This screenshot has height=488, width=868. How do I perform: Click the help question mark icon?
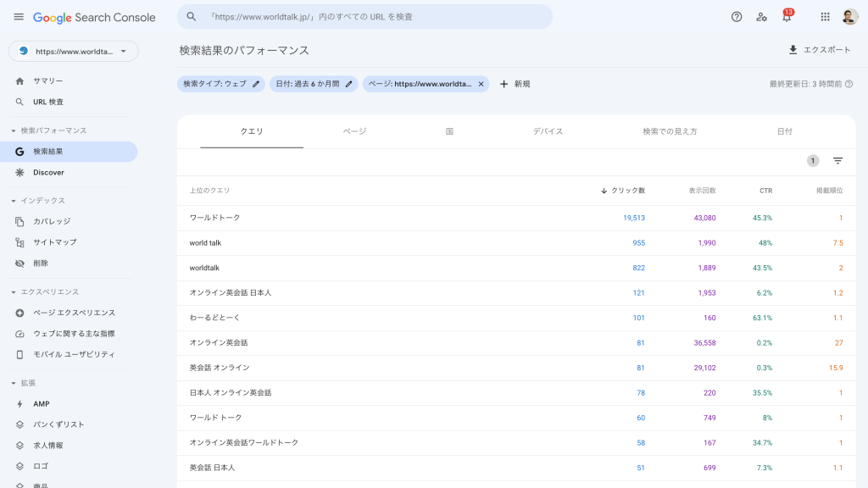coord(737,17)
